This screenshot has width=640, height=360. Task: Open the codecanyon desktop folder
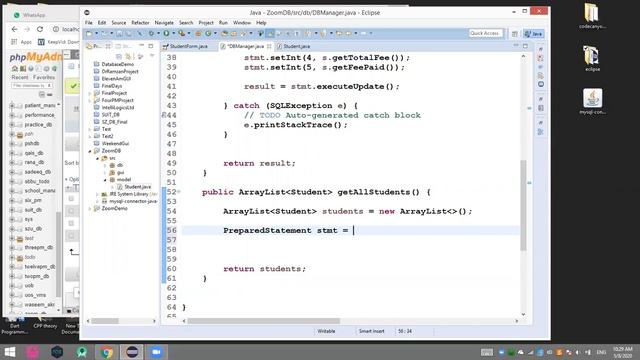coord(592,16)
